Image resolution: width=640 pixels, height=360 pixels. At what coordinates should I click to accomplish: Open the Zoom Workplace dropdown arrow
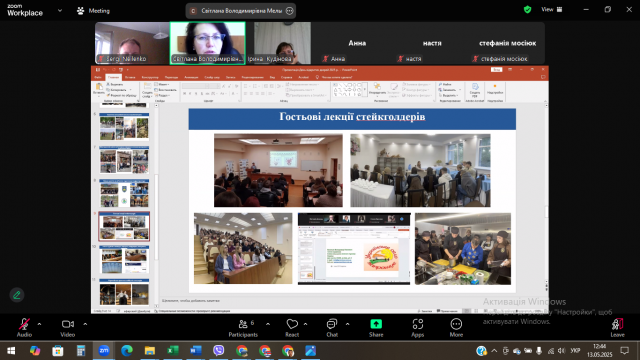point(60,11)
